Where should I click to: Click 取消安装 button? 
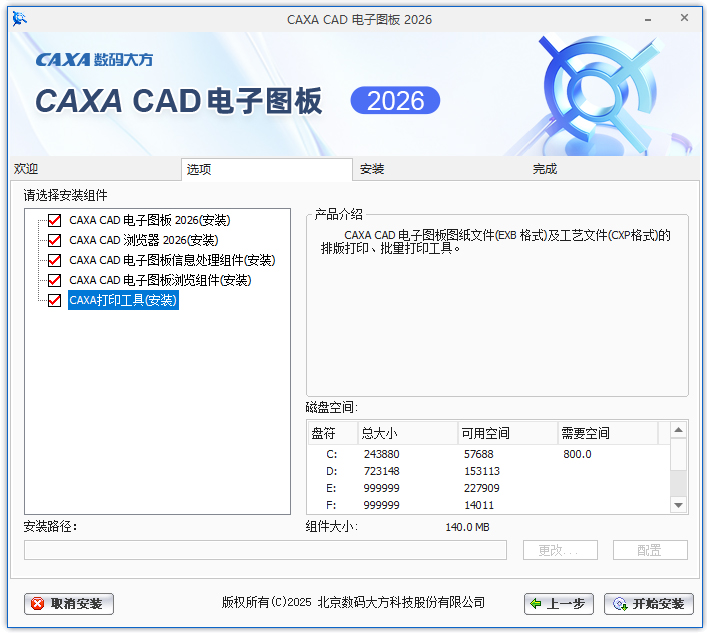[x=69, y=604]
